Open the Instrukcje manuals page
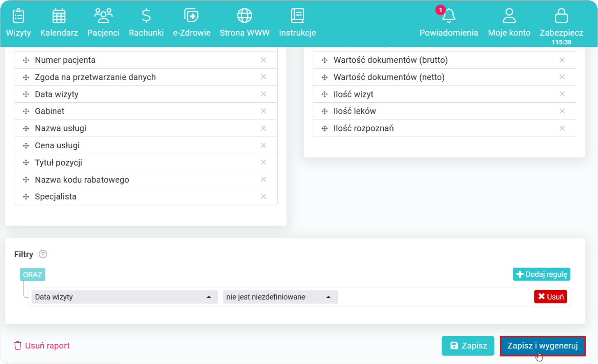This screenshot has height=364, width=598. [x=297, y=23]
